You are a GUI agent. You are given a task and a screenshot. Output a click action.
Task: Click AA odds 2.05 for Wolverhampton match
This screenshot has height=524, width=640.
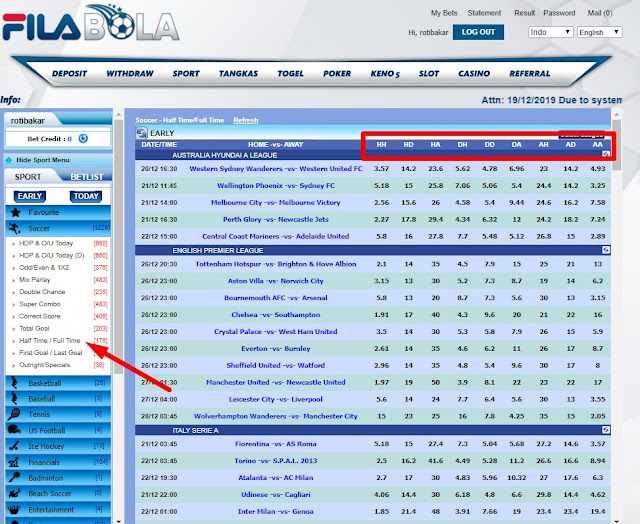[598, 416]
